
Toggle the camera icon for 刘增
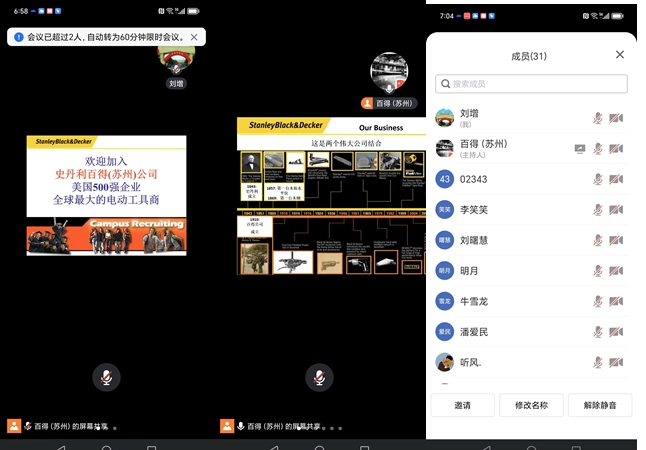click(616, 118)
